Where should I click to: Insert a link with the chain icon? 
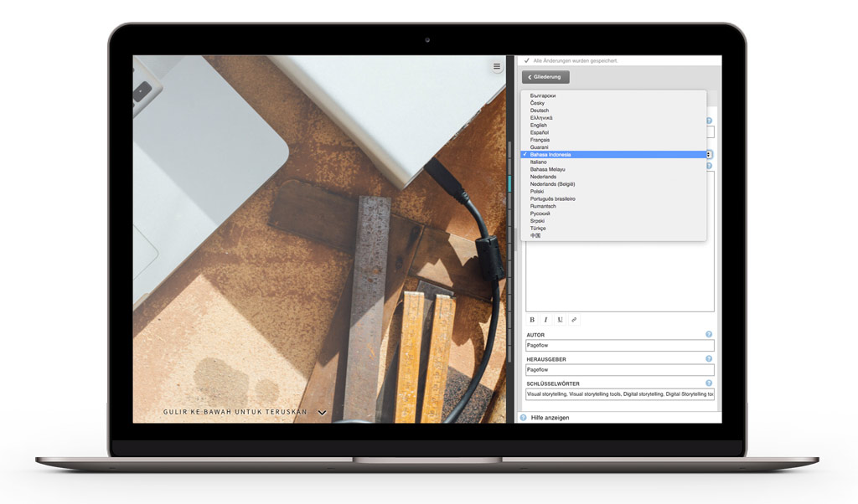tap(574, 320)
